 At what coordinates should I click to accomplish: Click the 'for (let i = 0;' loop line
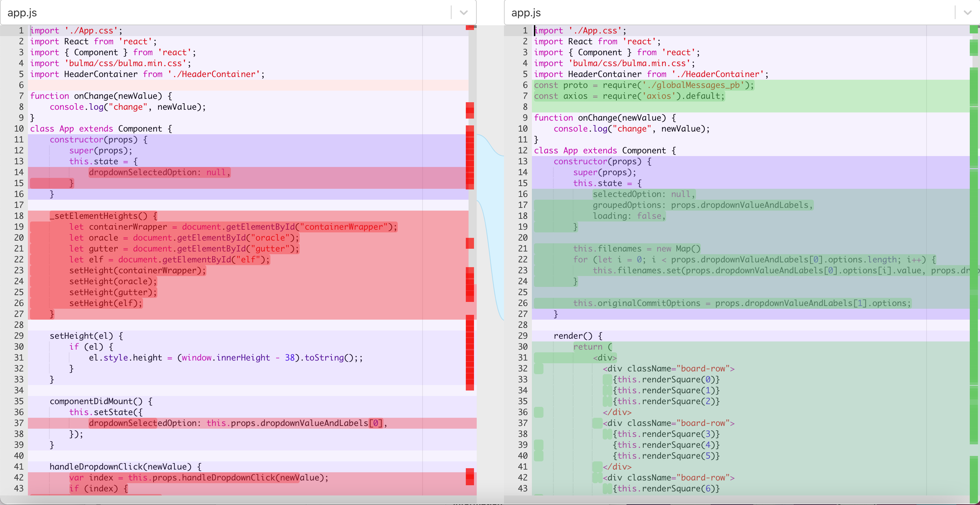click(754, 259)
